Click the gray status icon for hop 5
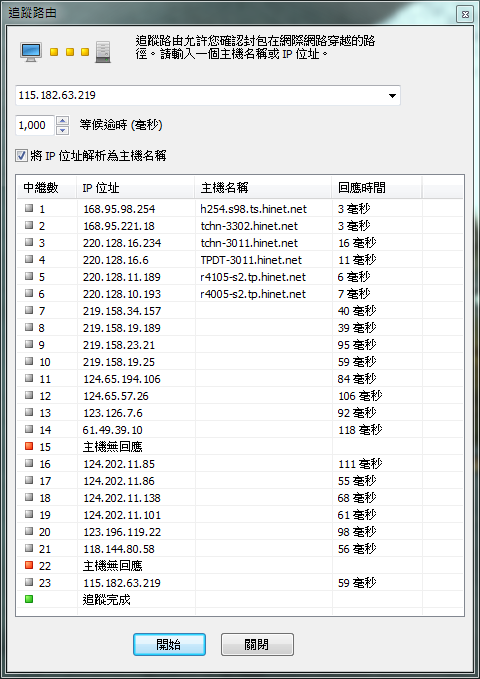Screen dimensions: 480x679 coord(29,276)
